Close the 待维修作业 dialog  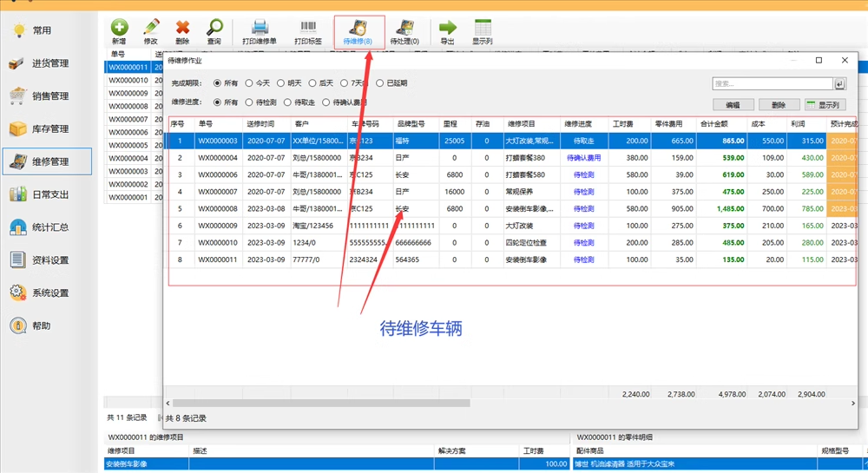[x=845, y=60]
